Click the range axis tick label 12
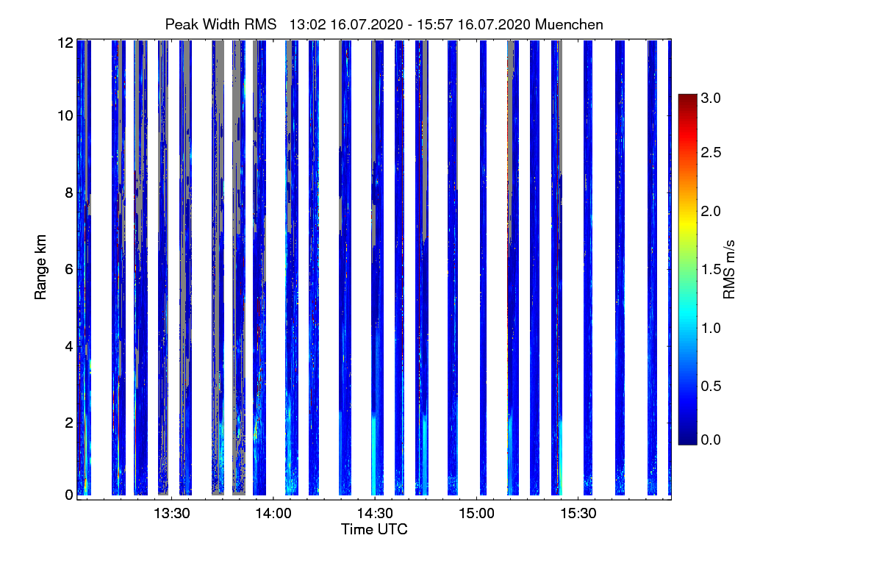 tap(65, 43)
